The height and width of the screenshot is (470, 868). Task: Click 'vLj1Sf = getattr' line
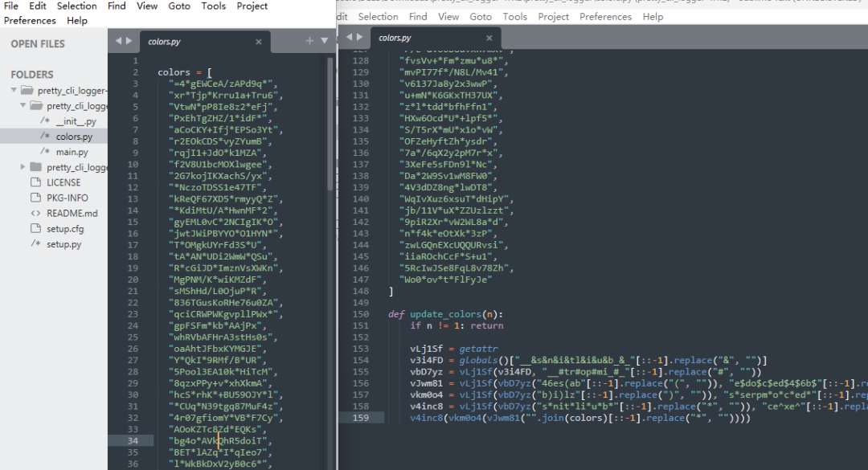454,349
